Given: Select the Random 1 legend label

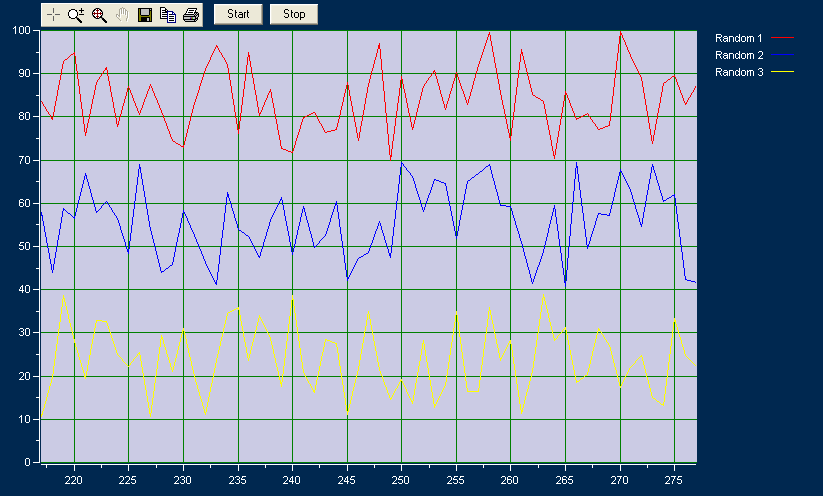Looking at the screenshot, I should click(739, 38).
